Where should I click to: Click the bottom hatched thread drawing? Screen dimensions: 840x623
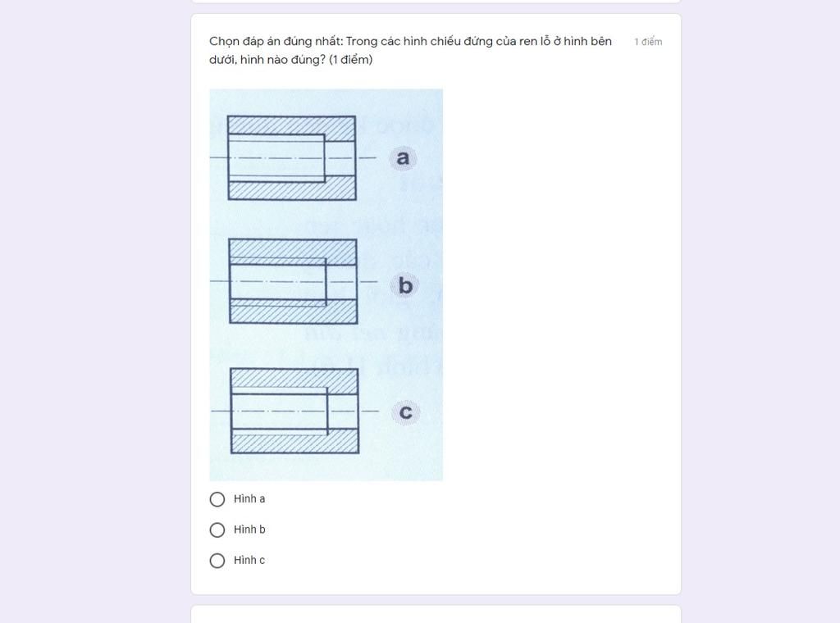click(x=295, y=410)
